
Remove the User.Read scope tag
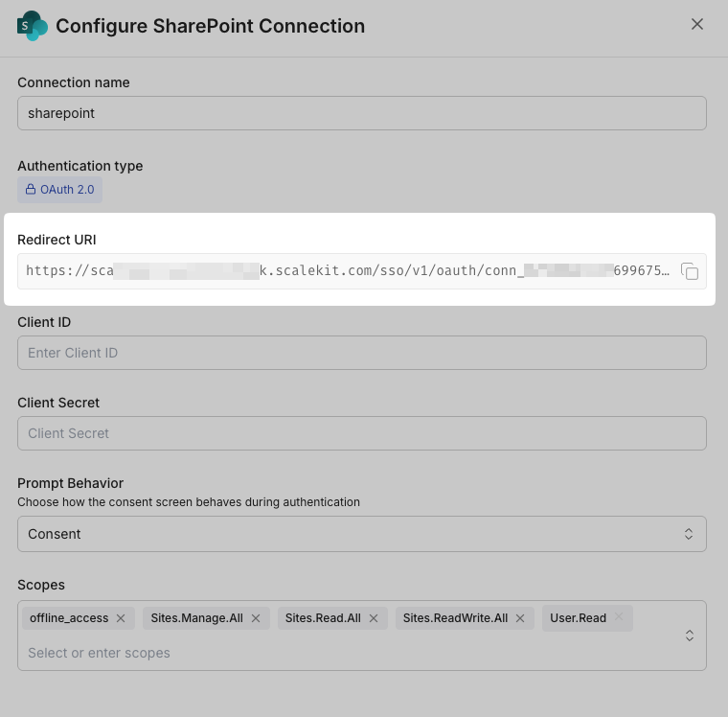(x=619, y=617)
